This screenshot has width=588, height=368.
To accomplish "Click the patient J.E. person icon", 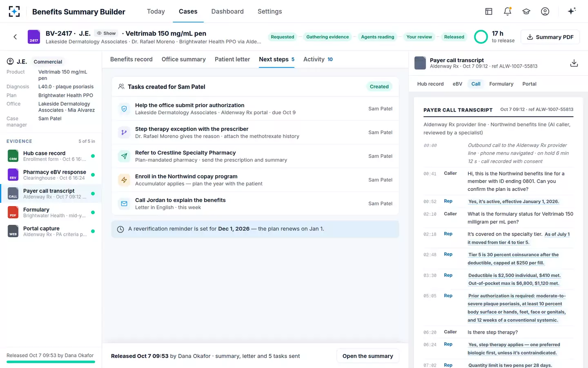I will click(10, 61).
